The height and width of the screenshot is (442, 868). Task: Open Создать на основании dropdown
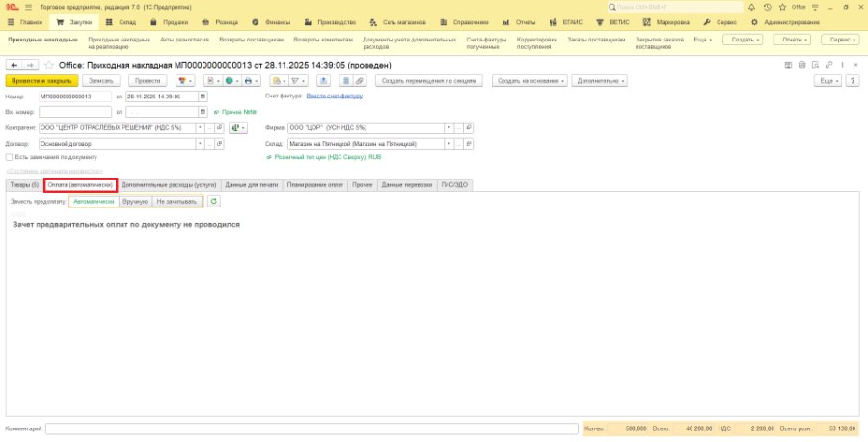(530, 81)
